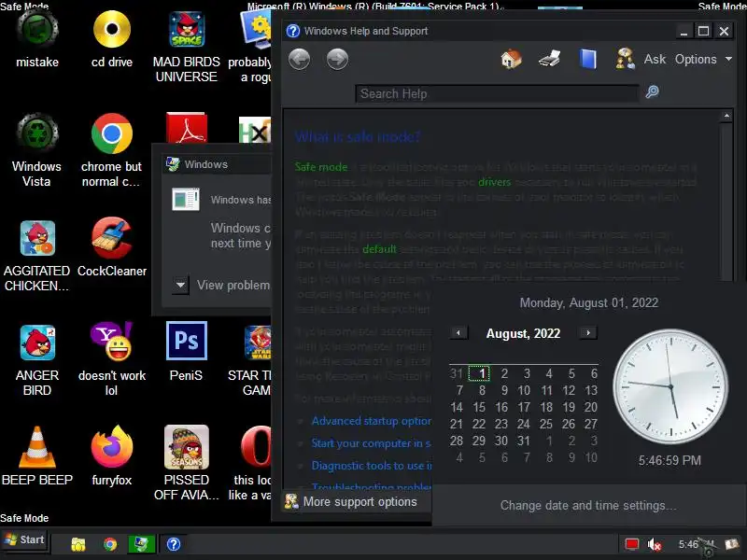This screenshot has width=747, height=560.
Task: Open 'Advanced startup options' link
Action: (371, 421)
